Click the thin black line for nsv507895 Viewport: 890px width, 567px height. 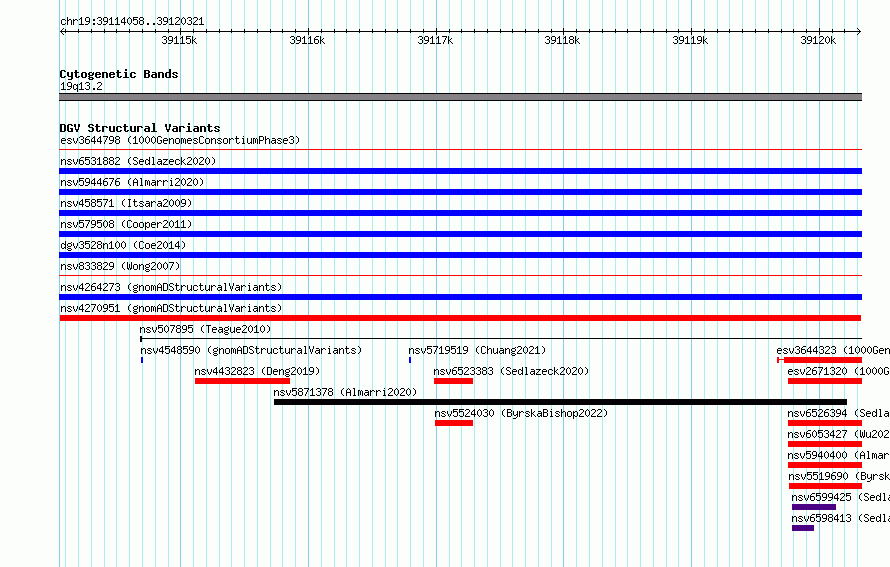click(x=501, y=339)
